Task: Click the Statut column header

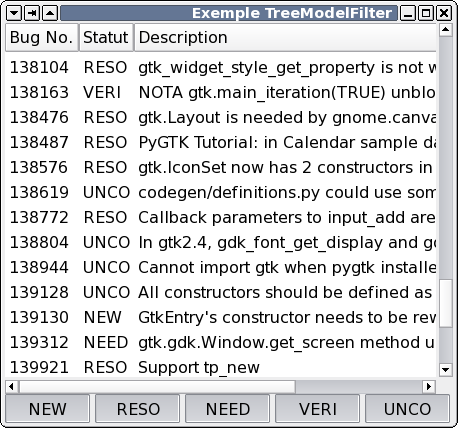Action: click(x=106, y=37)
